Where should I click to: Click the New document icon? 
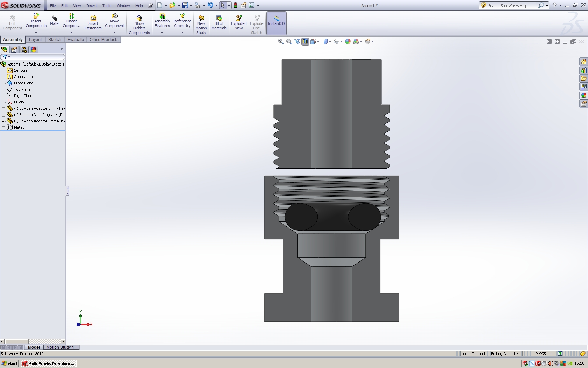pyautogui.click(x=160, y=5)
